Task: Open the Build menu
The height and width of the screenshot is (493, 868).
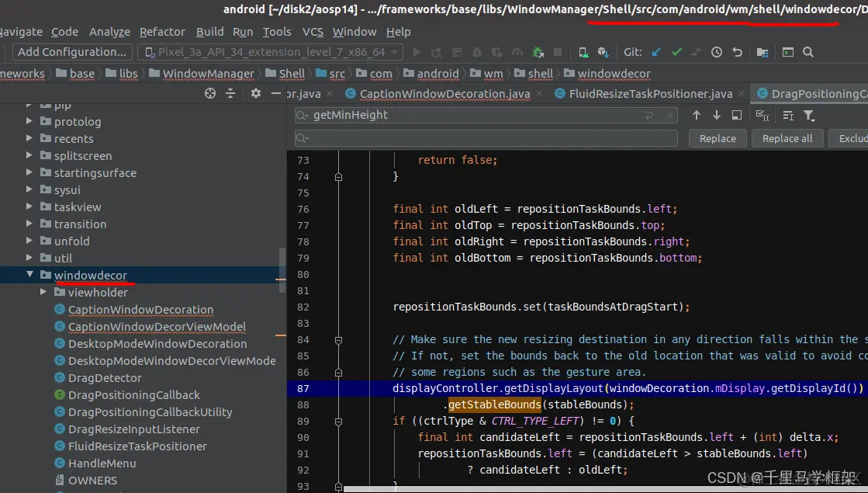Action: 209,32
